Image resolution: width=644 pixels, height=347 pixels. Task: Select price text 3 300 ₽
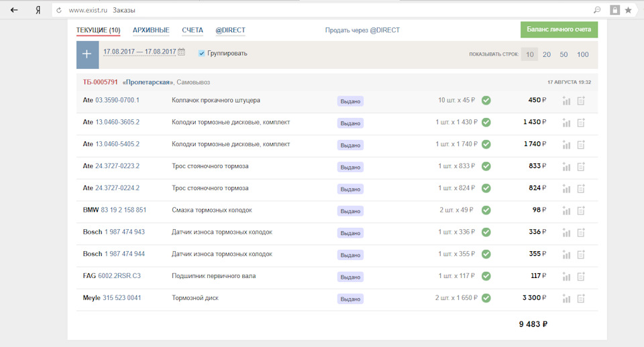(x=535, y=298)
